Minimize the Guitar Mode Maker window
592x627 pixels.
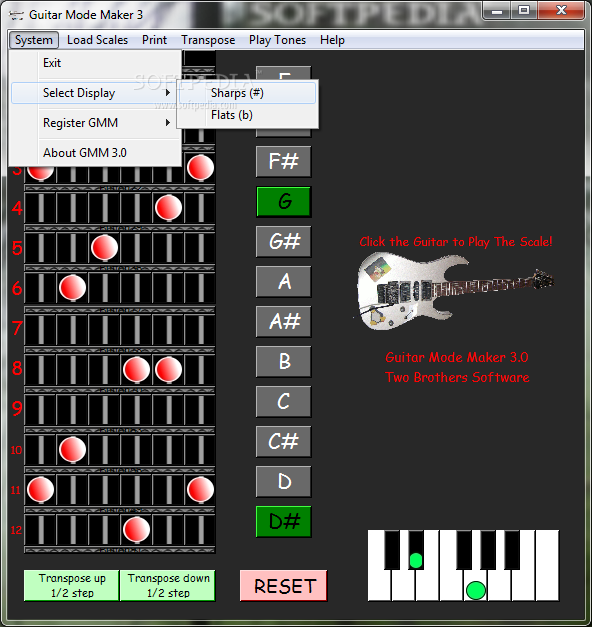tap(497, 11)
